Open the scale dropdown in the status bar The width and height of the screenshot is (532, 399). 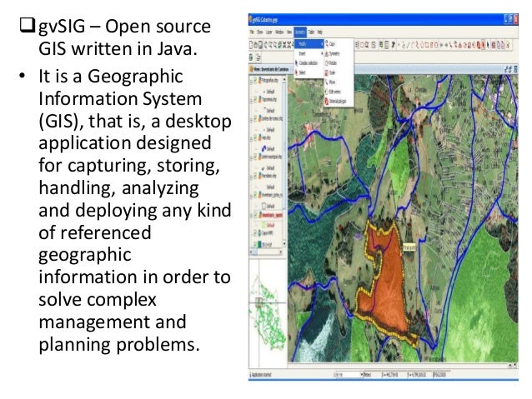pyautogui.click(x=361, y=375)
